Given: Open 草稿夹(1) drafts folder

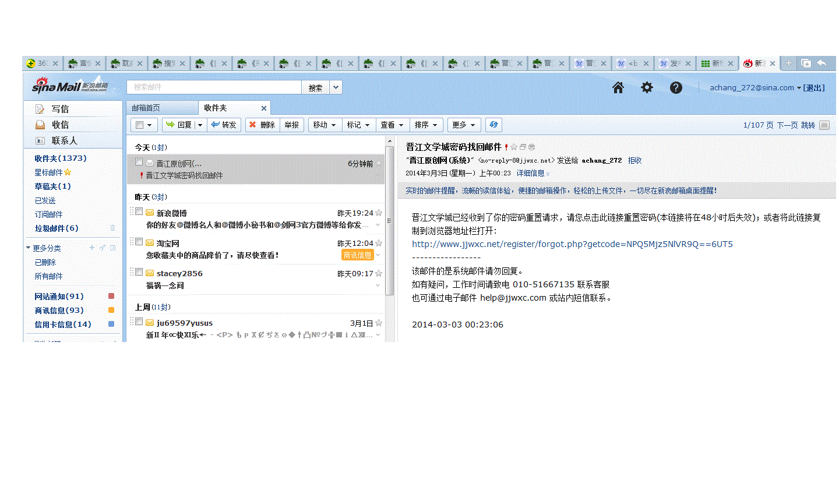Looking at the screenshot, I should (52, 186).
